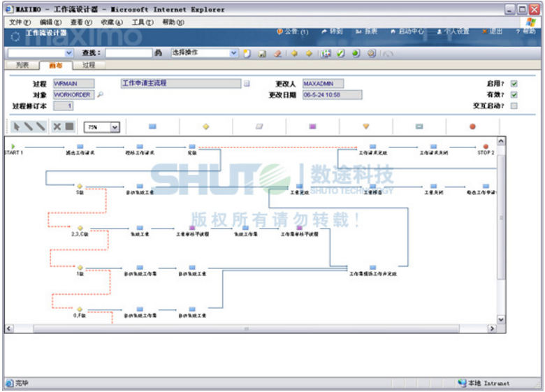Select the second connector line tool

[41, 126]
